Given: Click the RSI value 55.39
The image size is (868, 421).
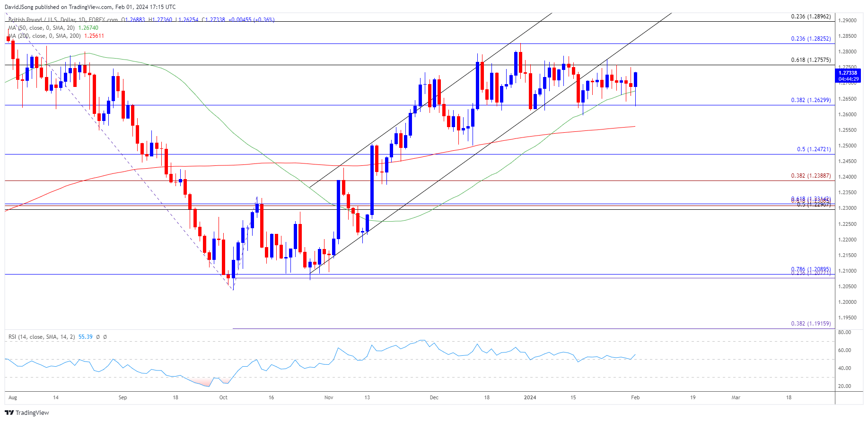Looking at the screenshot, I should 85,337.
